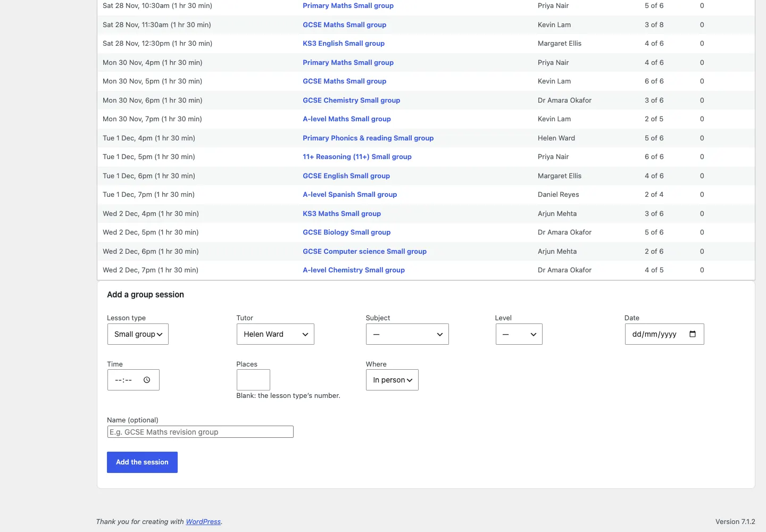
Task: Open A-level Chemistry Small group link
Action: pyautogui.click(x=354, y=270)
